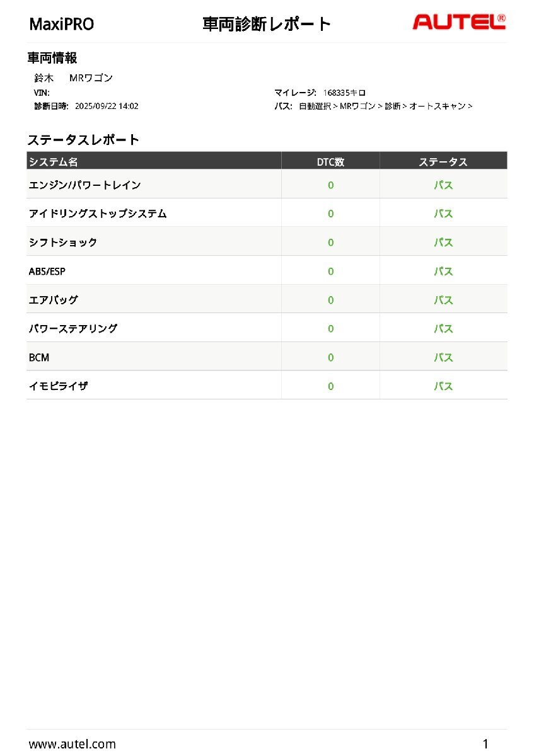Click オートスキャン in the path breadcrumb

[x=438, y=106]
